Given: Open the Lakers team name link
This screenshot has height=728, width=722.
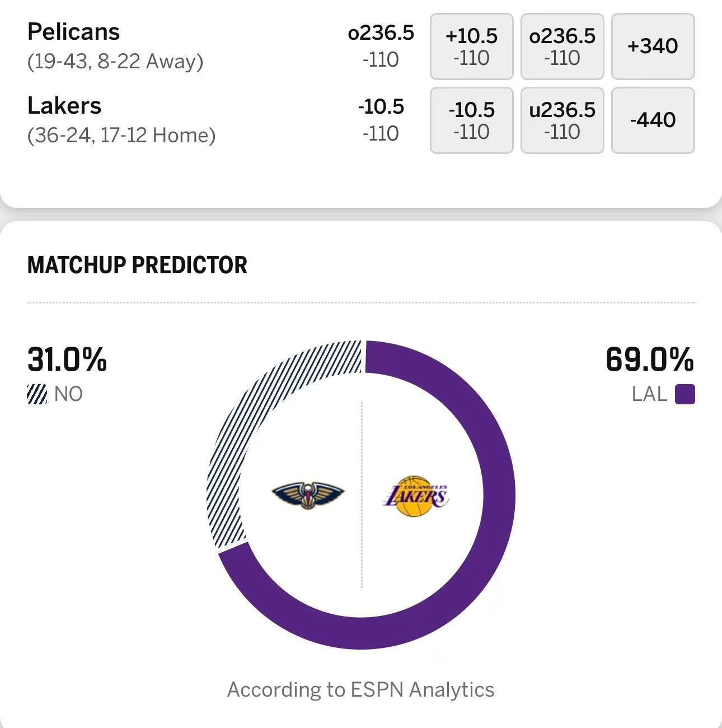Looking at the screenshot, I should coord(64,106).
